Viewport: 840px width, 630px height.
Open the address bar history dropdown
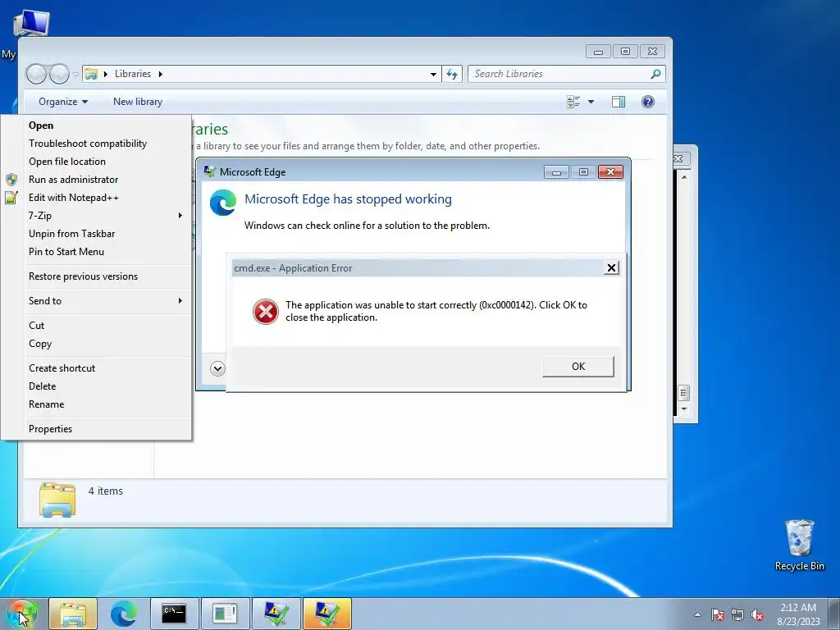433,75
